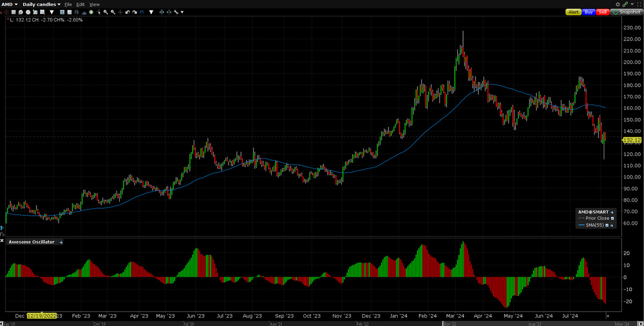Click the green dollar circle icon

coord(91,12)
